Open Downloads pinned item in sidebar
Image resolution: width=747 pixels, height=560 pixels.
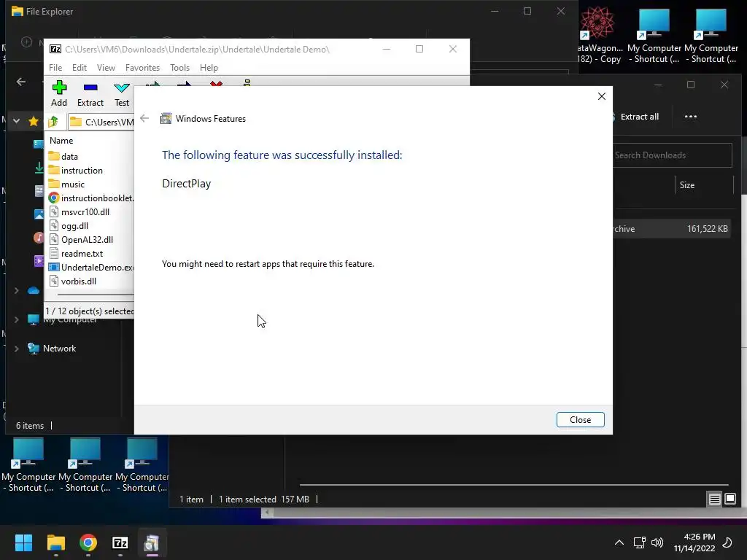coord(39,168)
